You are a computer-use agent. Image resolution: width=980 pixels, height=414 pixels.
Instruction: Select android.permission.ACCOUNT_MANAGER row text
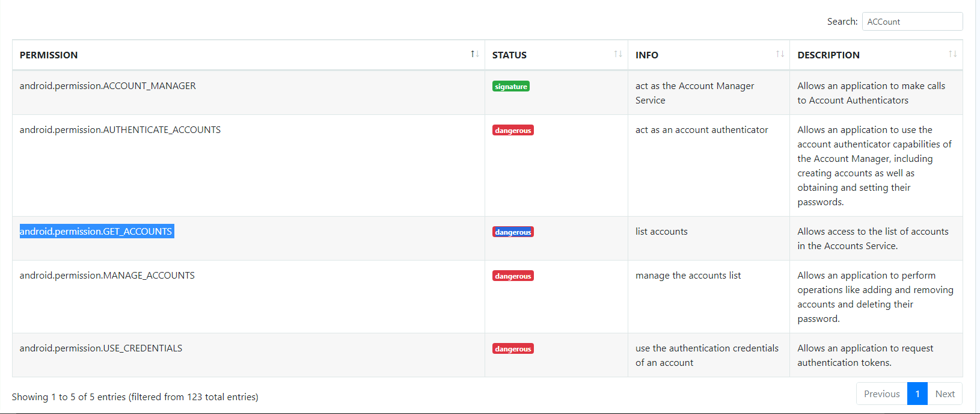click(108, 86)
